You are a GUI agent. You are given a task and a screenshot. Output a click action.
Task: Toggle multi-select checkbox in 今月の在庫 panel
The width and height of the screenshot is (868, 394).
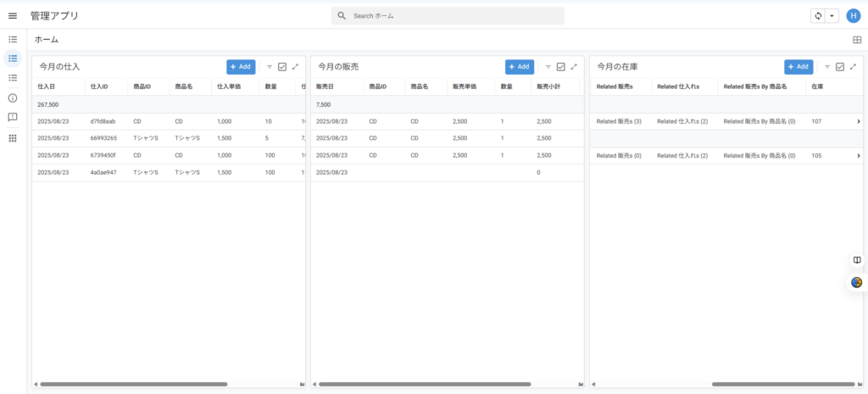coord(840,67)
